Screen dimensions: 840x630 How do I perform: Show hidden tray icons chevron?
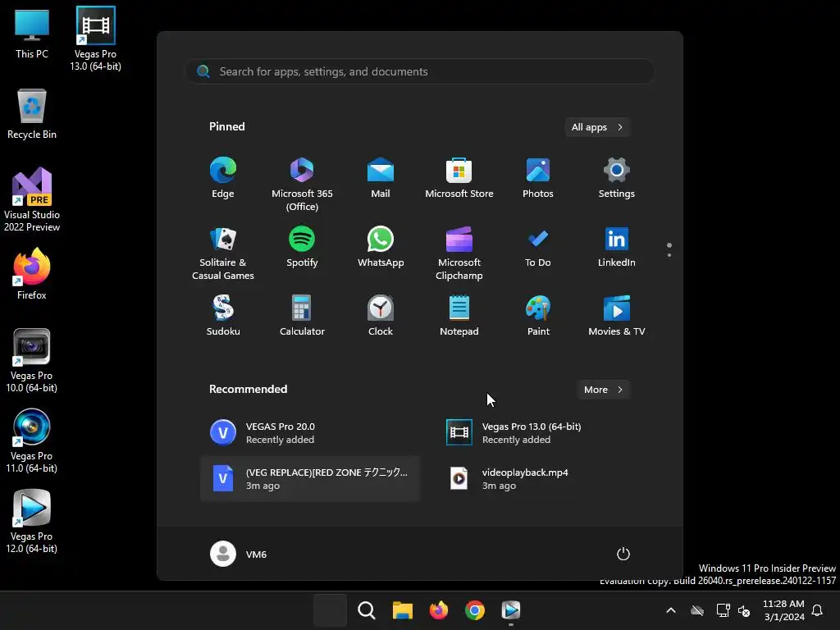671,610
